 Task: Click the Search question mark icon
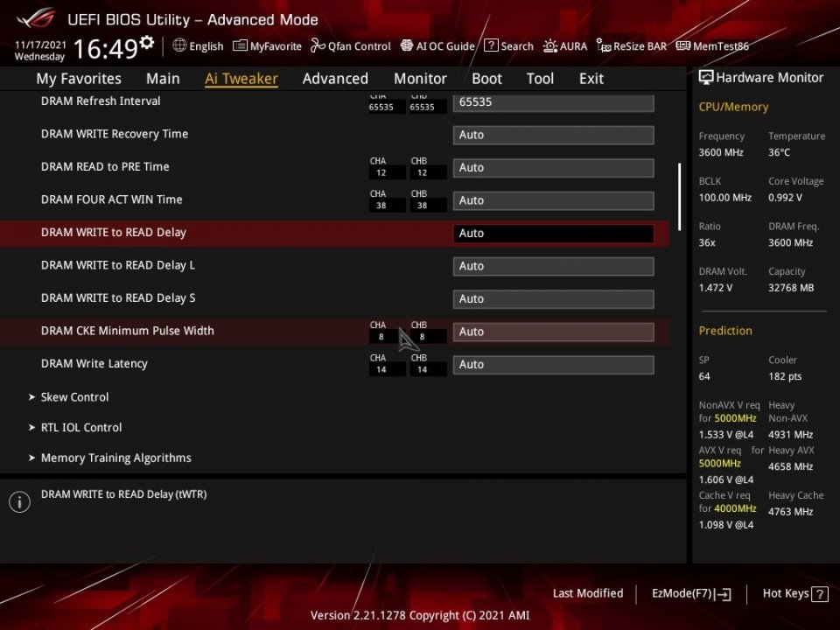pos(491,45)
